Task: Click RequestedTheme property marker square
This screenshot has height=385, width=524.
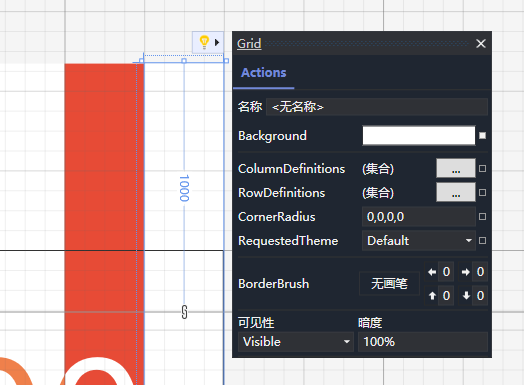Action: [482, 241]
